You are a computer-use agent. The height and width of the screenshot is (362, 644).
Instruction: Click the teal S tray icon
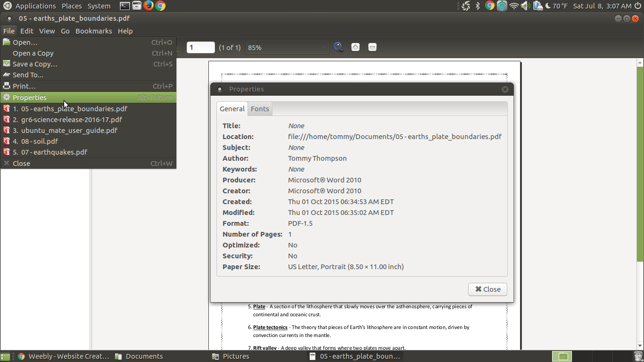click(502, 6)
